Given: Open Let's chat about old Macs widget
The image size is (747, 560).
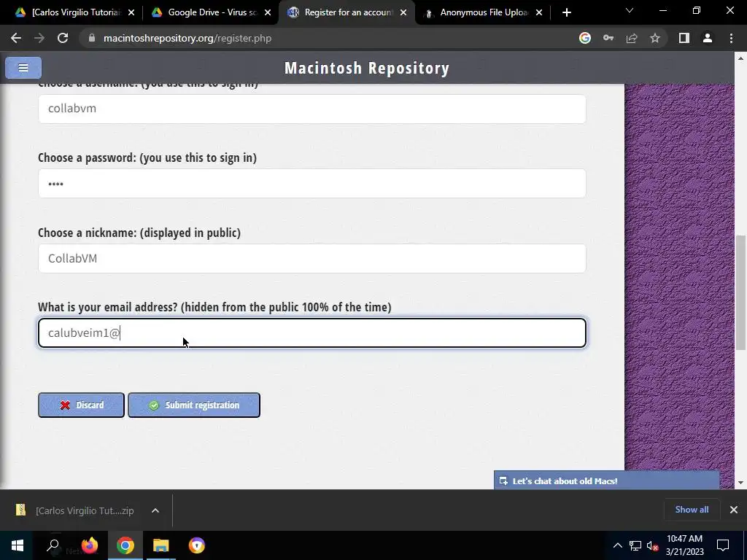Looking at the screenshot, I should coord(606,481).
